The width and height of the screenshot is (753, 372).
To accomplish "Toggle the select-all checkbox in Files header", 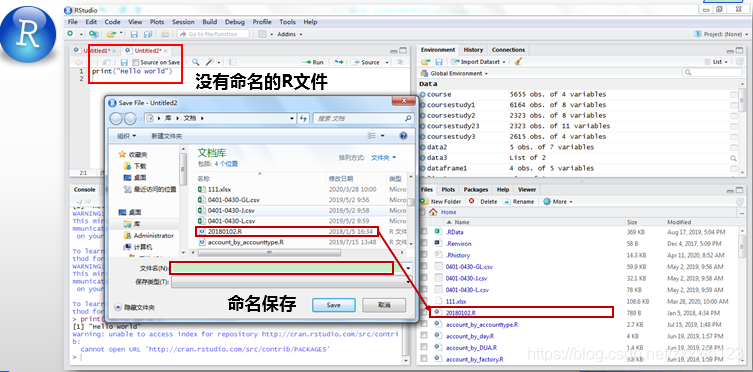I will click(x=424, y=212).
